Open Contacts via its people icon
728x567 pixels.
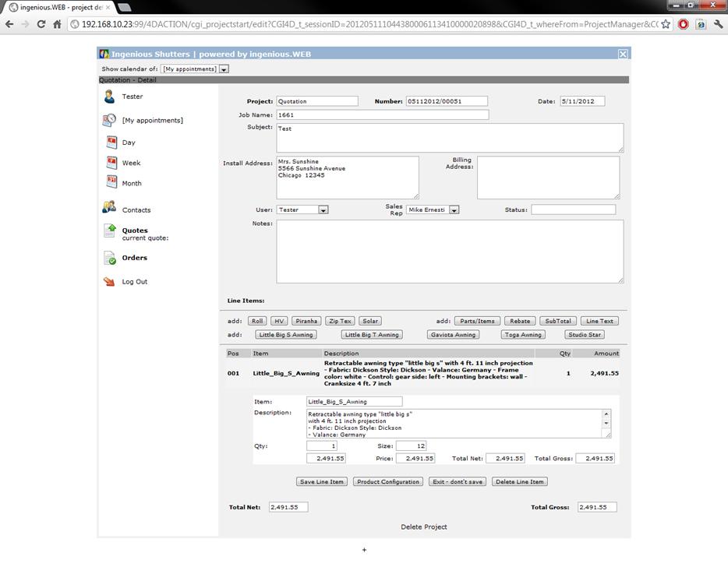point(109,208)
